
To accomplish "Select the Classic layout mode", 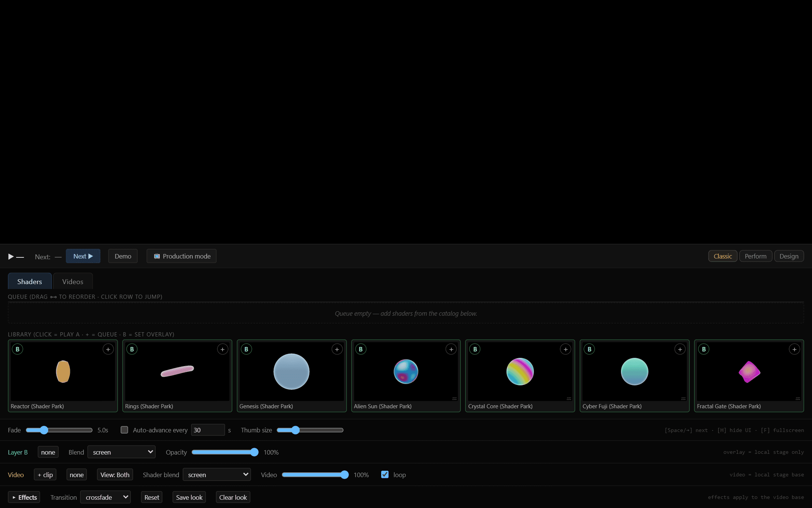I will pos(723,256).
